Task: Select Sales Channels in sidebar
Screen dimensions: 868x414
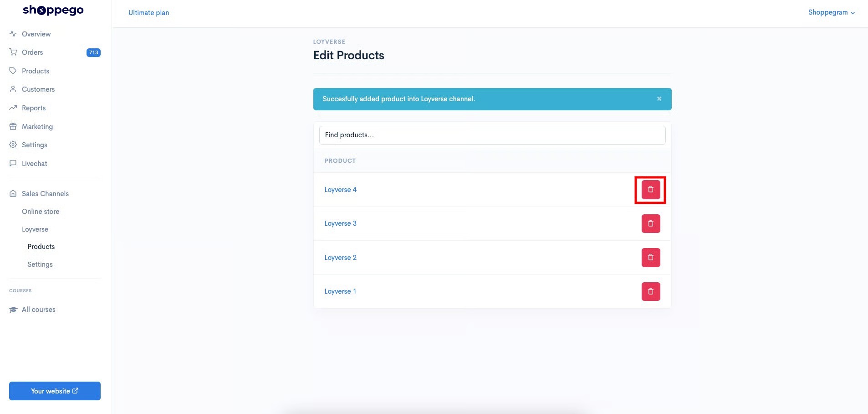Action: tap(45, 194)
